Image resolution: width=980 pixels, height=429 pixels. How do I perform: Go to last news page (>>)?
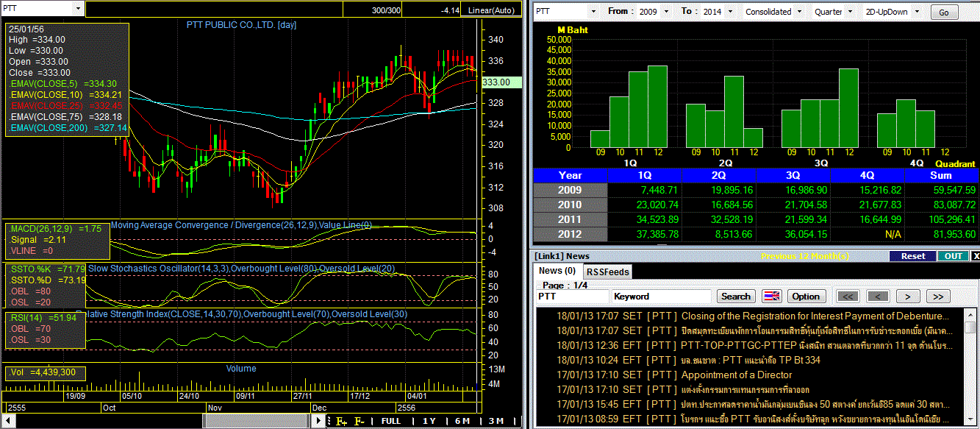point(938,297)
